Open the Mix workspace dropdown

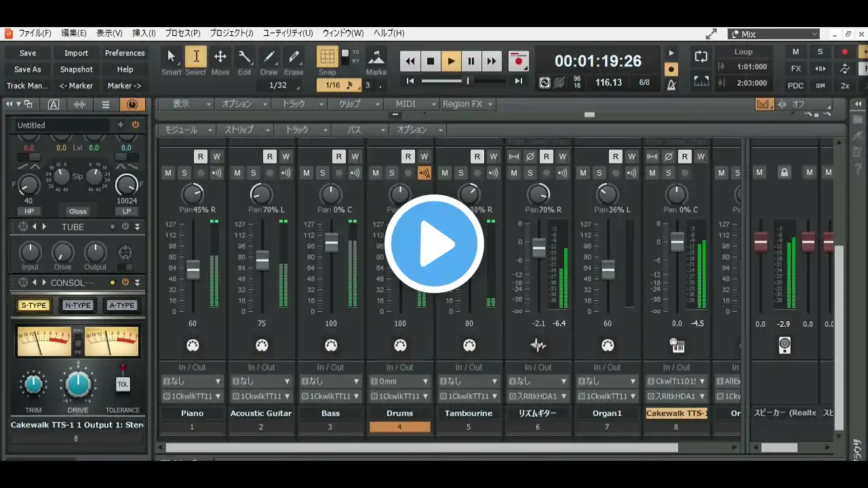click(x=774, y=34)
